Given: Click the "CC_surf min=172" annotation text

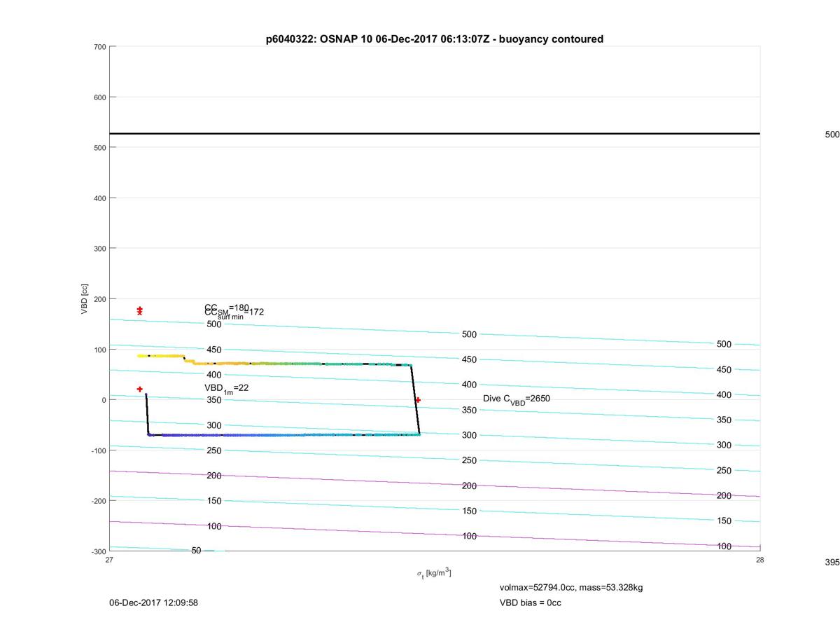Looking at the screenshot, I should (234, 312).
